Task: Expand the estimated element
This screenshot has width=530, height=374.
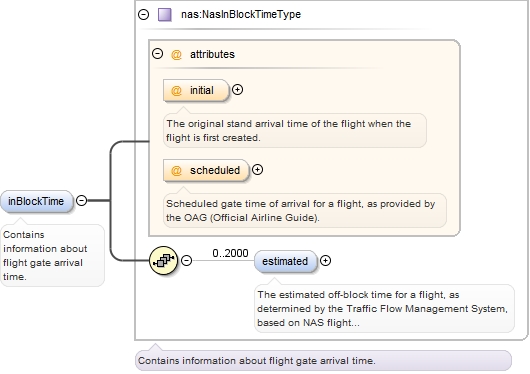Action: pyautogui.click(x=326, y=260)
